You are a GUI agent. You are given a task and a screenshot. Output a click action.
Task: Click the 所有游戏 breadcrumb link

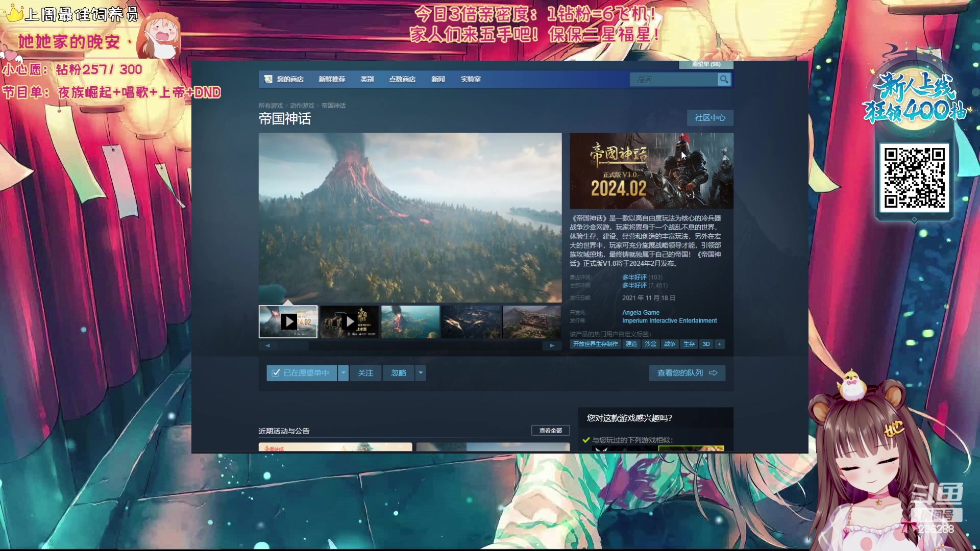click(x=271, y=106)
